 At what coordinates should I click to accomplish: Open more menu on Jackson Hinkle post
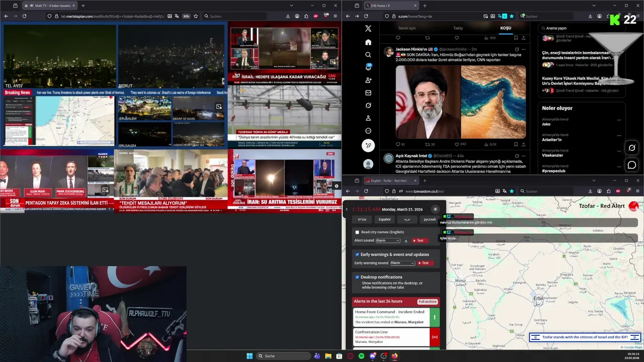pyautogui.click(x=523, y=49)
